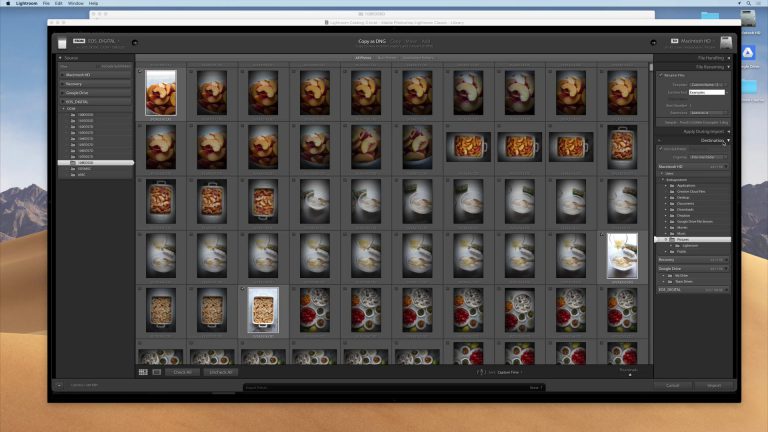Click the Applications folder icon in Destination tree
768x432 pixels.
coord(672,186)
